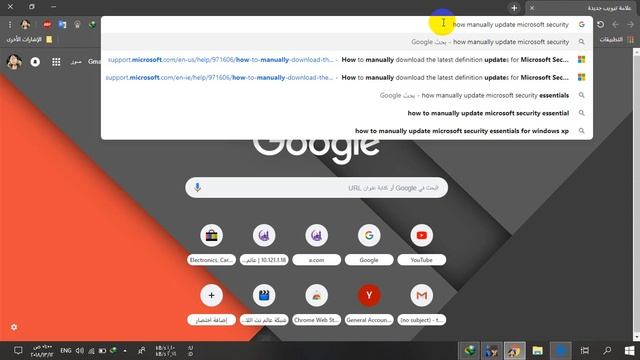Open Task View on the taskbar
Screen dimensions: 640x360
coord(584,351)
